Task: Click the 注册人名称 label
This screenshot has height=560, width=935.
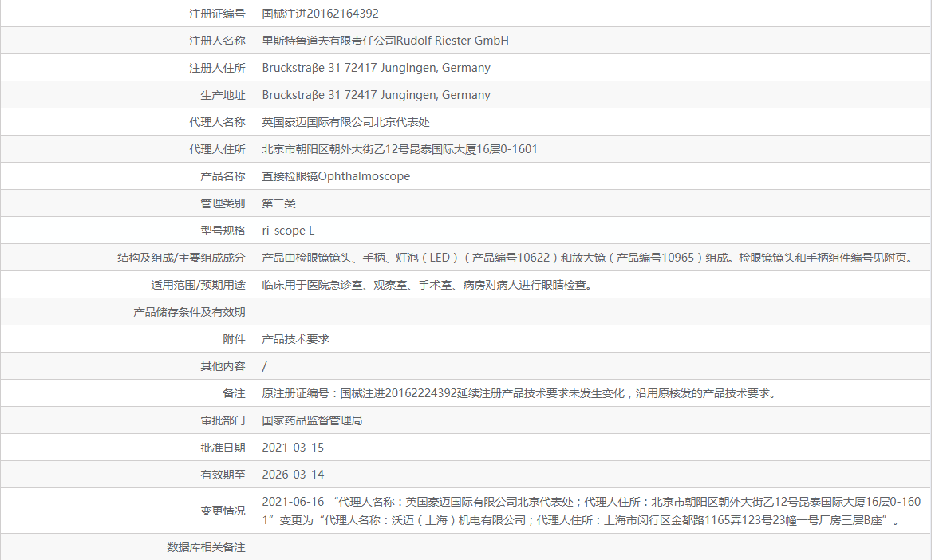Action: click(x=217, y=41)
